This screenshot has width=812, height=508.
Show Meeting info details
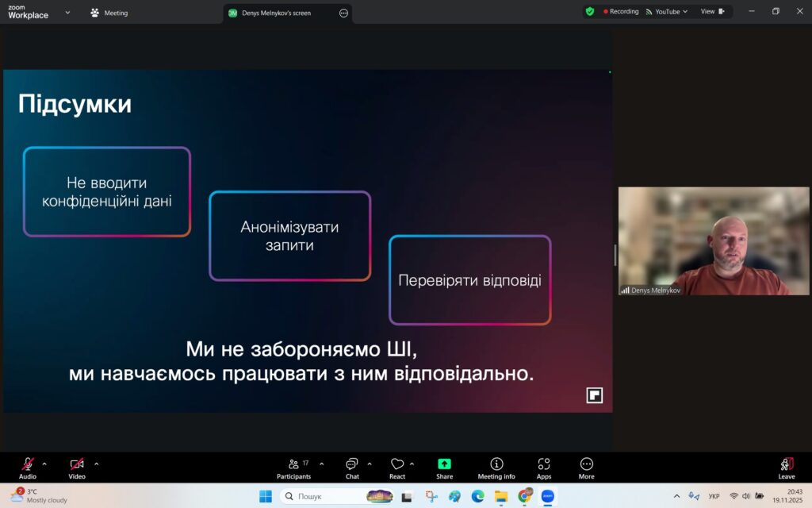tap(496, 468)
